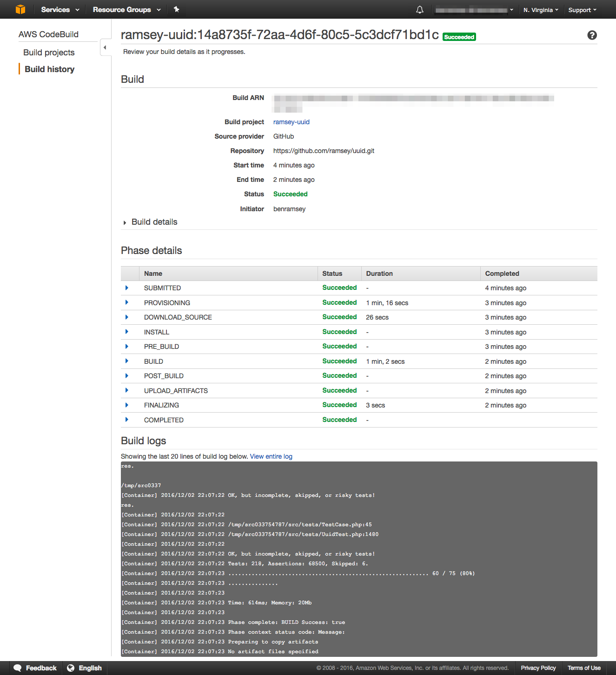The height and width of the screenshot is (675, 616).
Task: Click the globe language icon
Action: tap(71, 668)
